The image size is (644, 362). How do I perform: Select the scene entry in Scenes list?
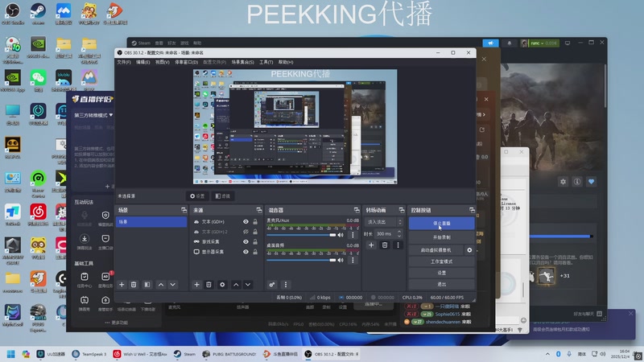pyautogui.click(x=151, y=222)
